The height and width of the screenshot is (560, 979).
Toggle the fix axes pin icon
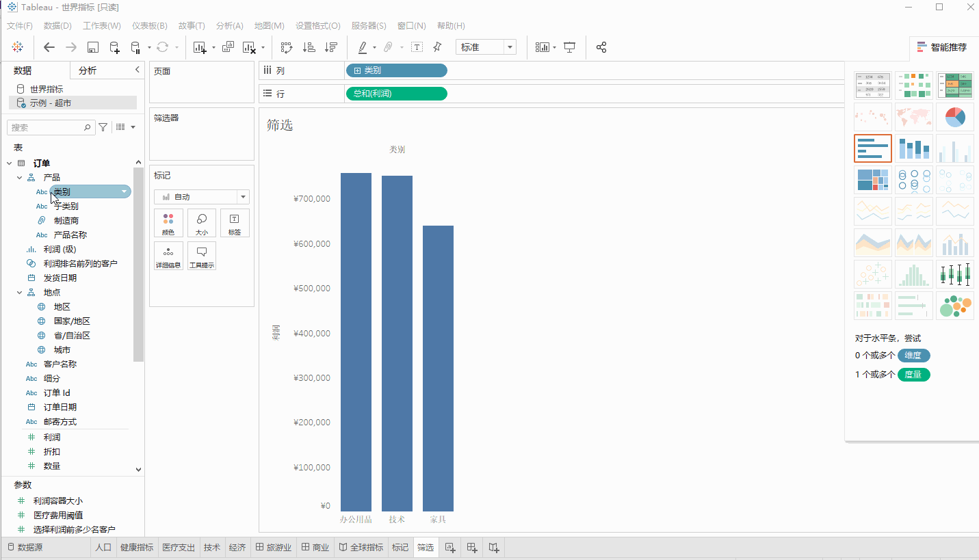point(437,47)
